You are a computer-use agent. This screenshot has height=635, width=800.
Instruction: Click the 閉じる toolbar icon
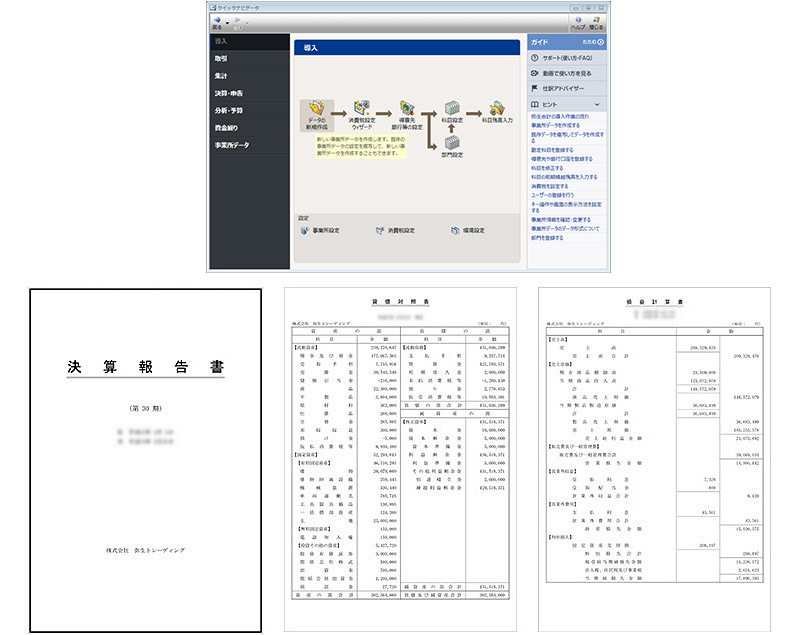[599, 21]
